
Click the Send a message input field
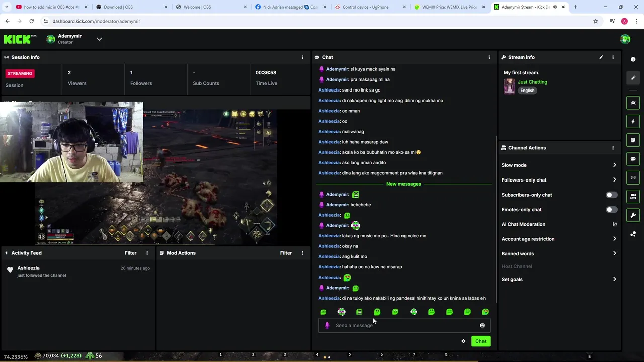point(404,325)
